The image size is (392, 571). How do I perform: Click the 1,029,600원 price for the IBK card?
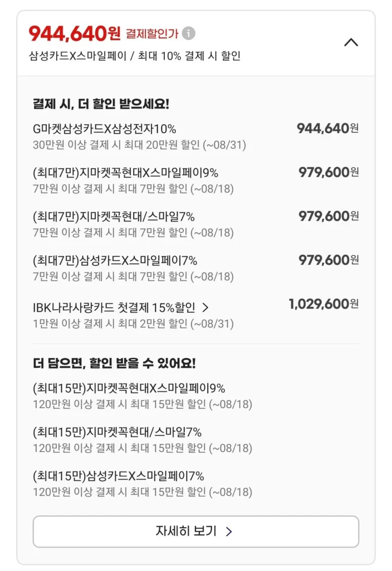[x=324, y=304]
